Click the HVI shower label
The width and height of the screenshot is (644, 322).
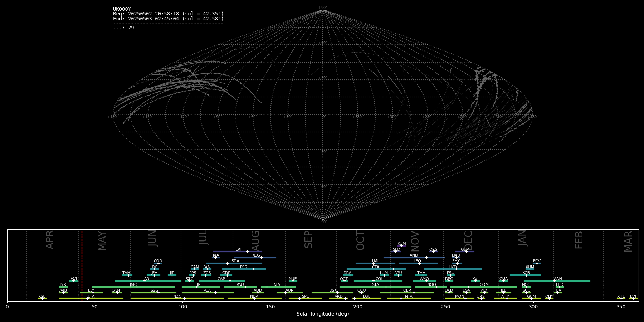click(74, 279)
